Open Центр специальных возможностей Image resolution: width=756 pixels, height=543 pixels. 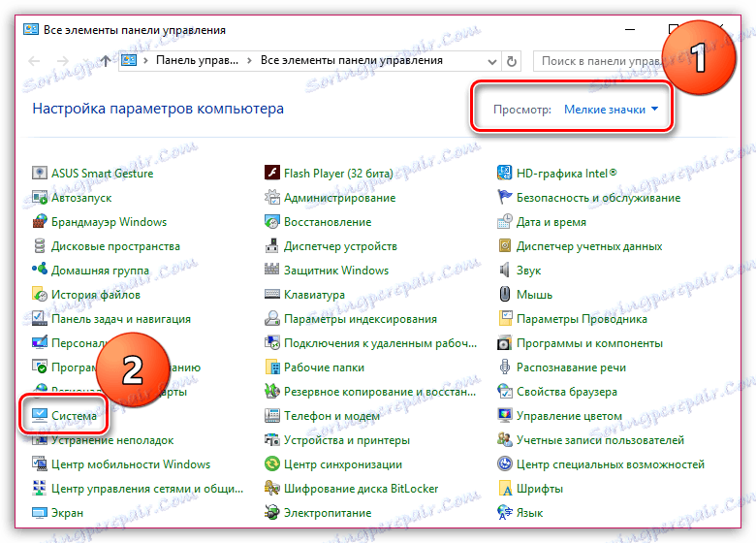point(611,463)
